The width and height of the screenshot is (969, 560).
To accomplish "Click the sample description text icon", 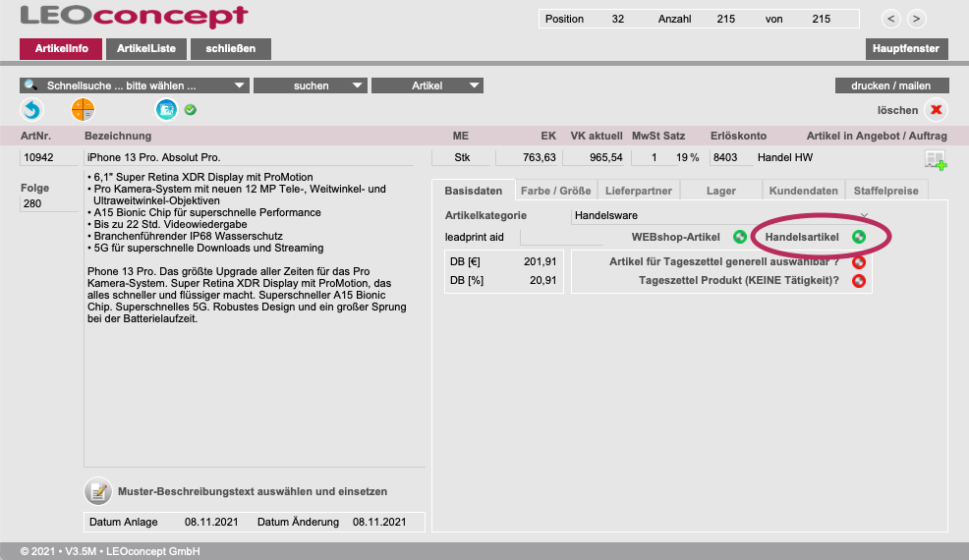I will point(97,490).
